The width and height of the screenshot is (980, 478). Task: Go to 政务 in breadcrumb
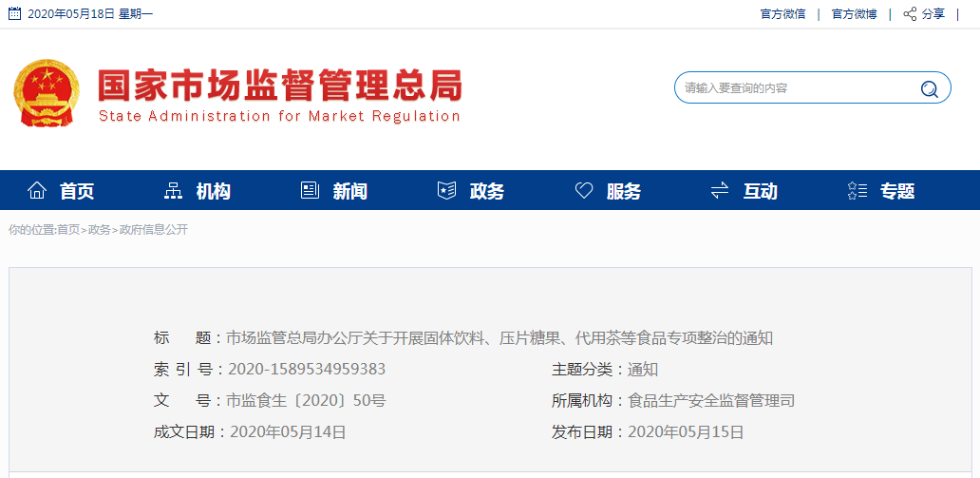99,230
